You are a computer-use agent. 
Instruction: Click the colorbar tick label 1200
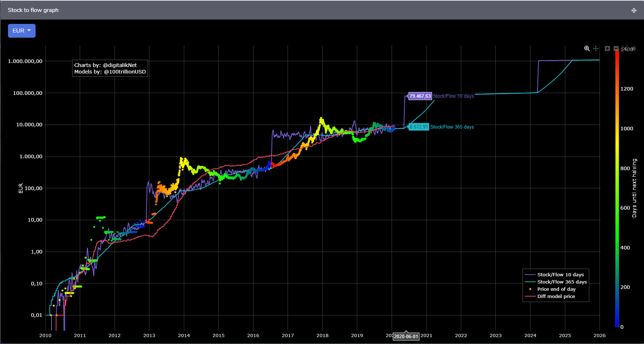point(627,89)
